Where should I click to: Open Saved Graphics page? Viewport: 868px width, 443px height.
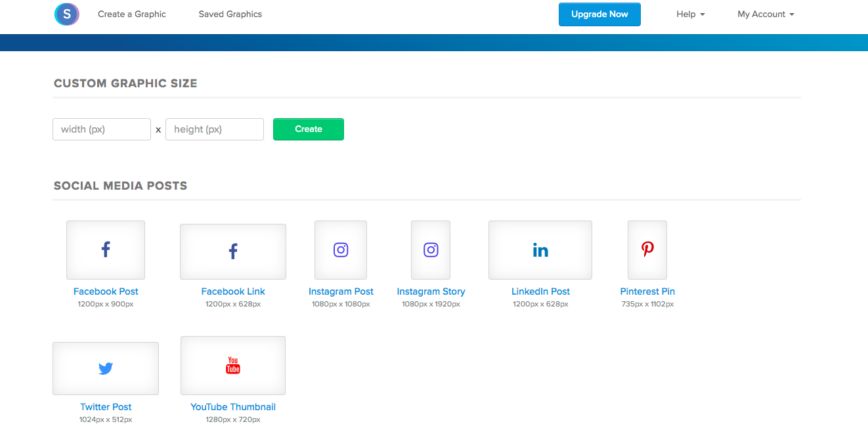pyautogui.click(x=230, y=14)
